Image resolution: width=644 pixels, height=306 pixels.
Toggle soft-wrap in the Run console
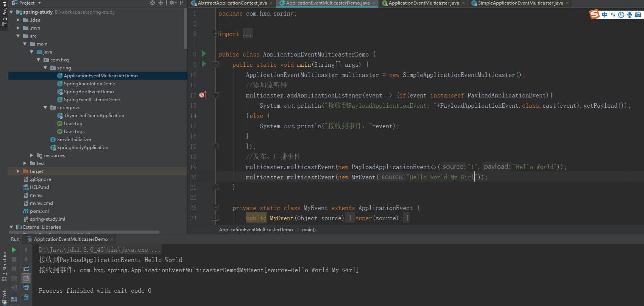tap(26, 268)
